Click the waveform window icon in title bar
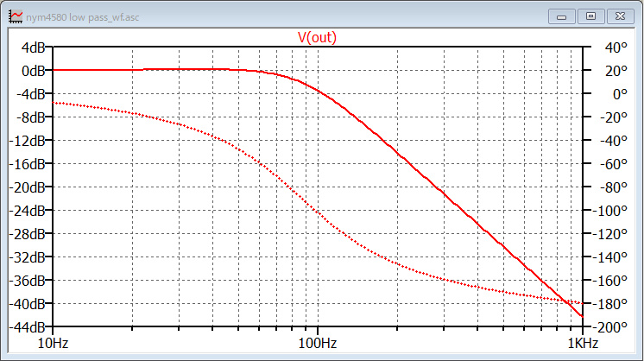This screenshot has height=361, width=644. point(16,16)
